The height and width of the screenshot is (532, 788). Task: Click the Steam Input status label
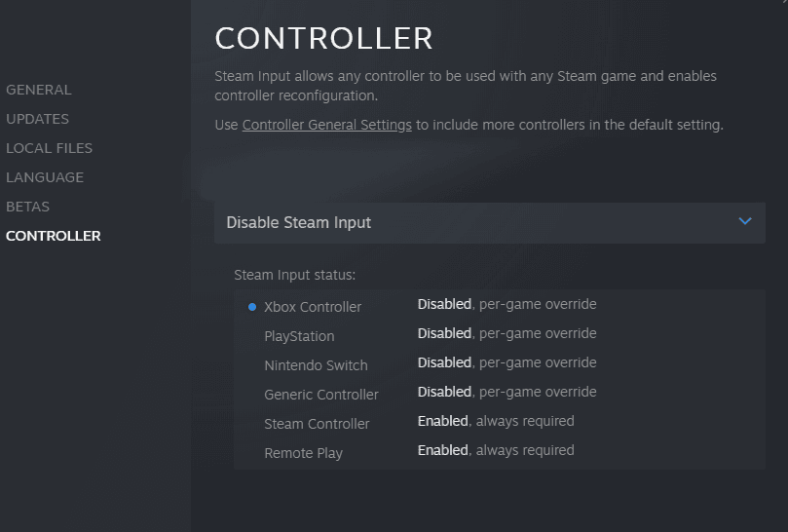[x=294, y=276]
